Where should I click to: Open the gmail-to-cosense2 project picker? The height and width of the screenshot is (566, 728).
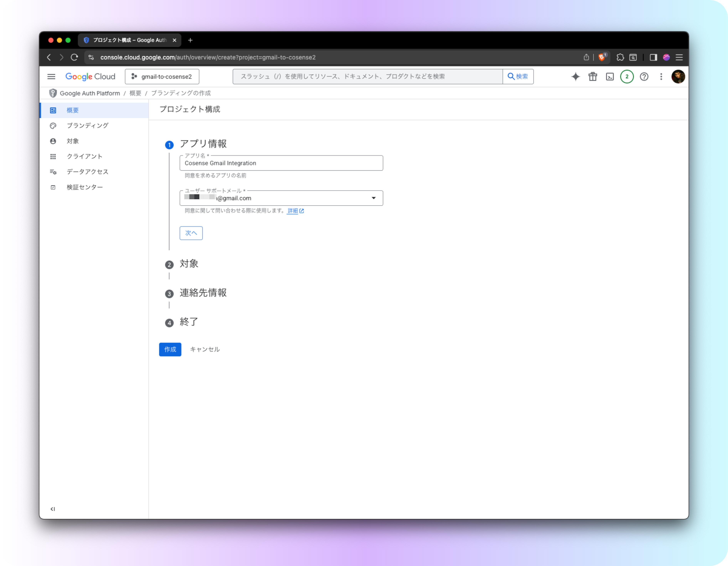(162, 77)
